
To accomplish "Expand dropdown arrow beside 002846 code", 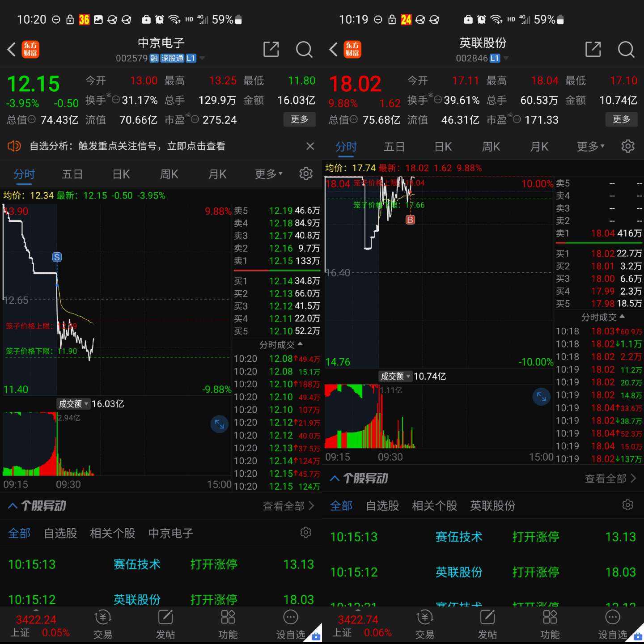I will click(506, 58).
